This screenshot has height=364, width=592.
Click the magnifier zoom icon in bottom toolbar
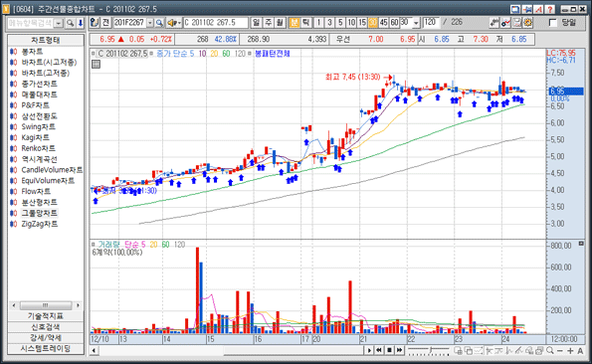(x=550, y=350)
